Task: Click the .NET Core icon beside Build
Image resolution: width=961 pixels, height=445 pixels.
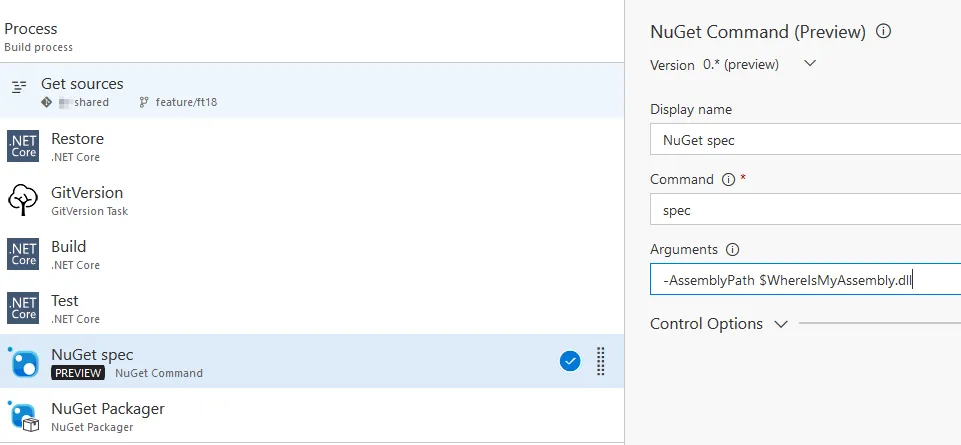Action: (x=23, y=254)
